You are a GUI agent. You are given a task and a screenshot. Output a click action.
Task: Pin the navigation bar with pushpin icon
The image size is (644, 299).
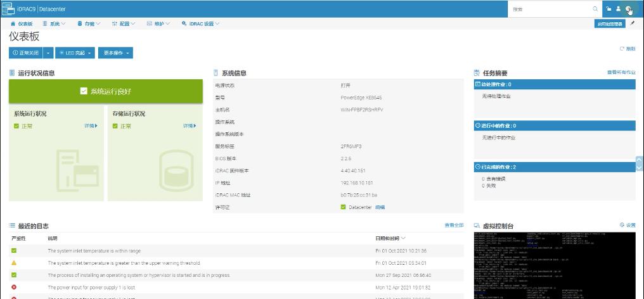tap(632, 23)
